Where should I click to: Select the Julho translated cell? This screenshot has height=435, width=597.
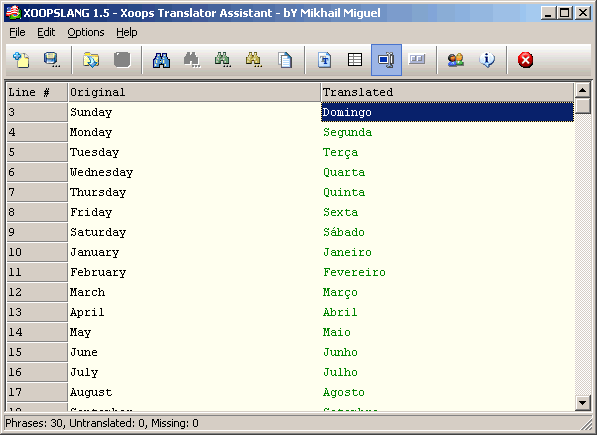point(447,372)
